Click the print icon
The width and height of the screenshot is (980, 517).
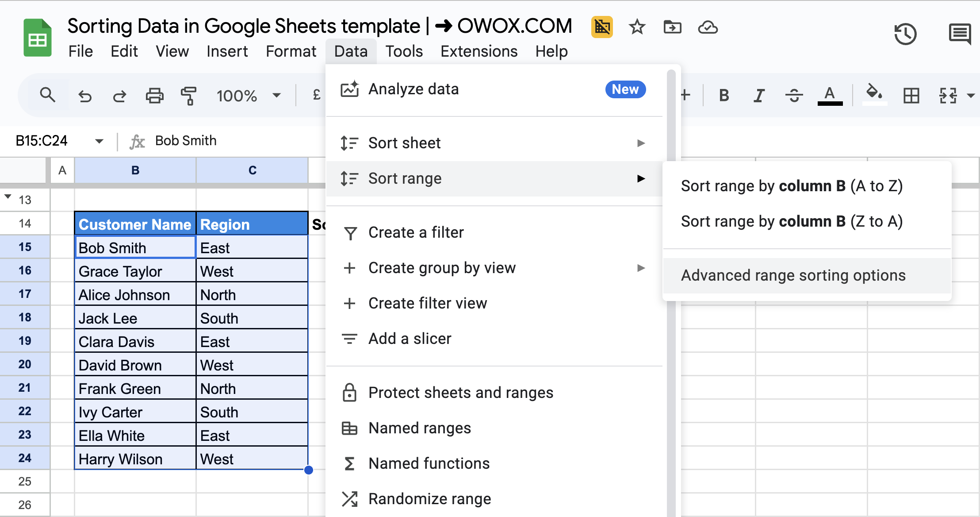[x=154, y=96]
